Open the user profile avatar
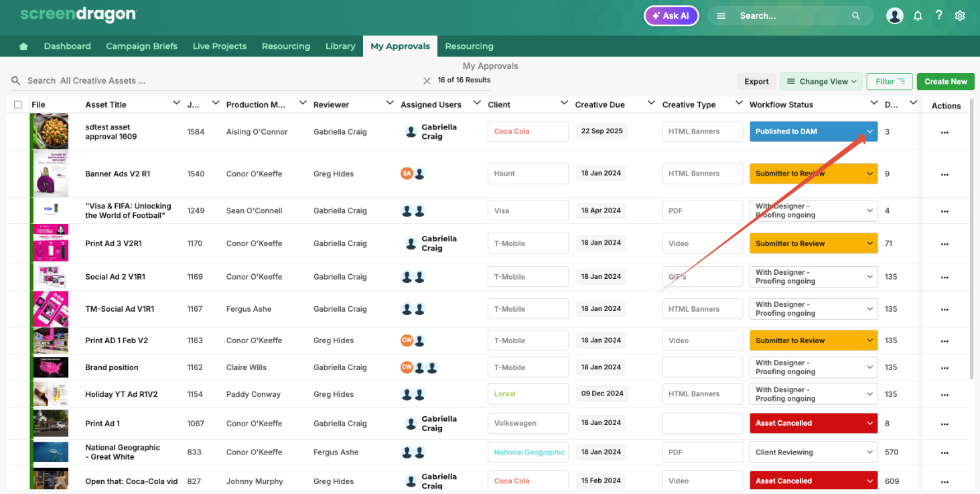Image resolution: width=980 pixels, height=494 pixels. point(895,15)
